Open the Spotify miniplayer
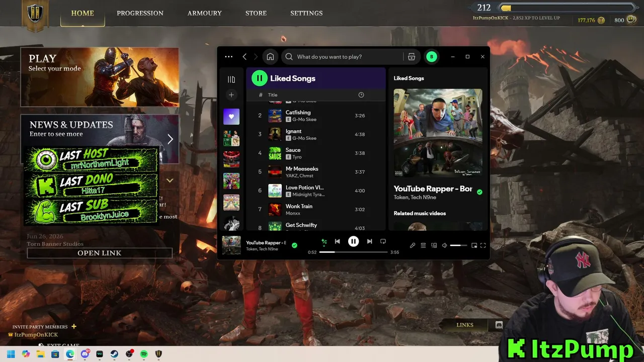 tap(474, 245)
